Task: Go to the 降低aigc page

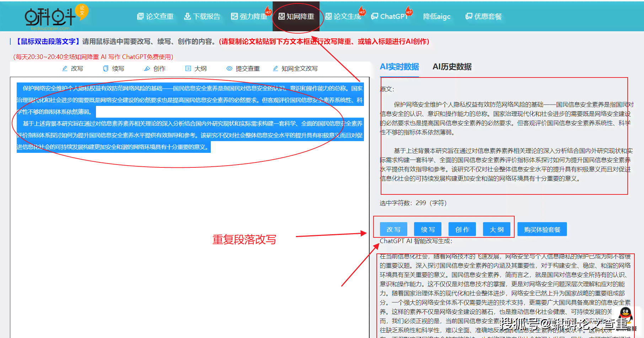Action: 437,16
